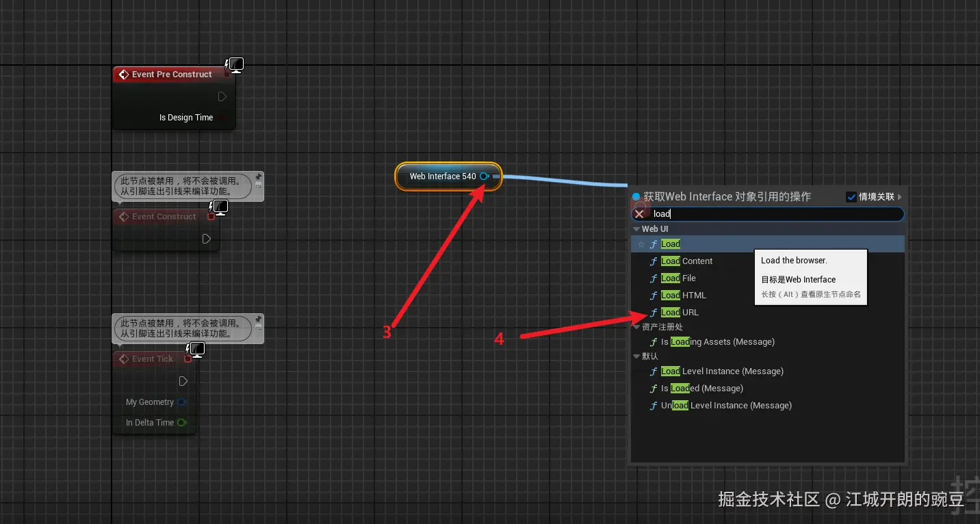
Task: Select the disabled Event Tick node title
Action: coord(153,359)
